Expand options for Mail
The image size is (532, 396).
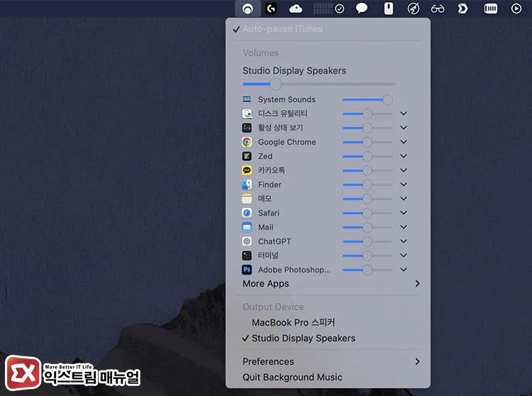404,227
